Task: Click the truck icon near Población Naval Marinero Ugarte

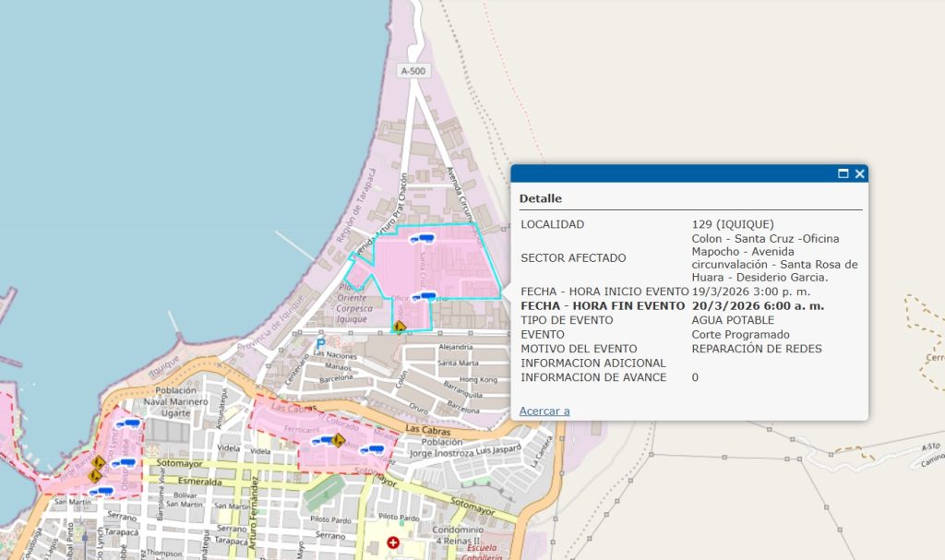Action: 127,423
